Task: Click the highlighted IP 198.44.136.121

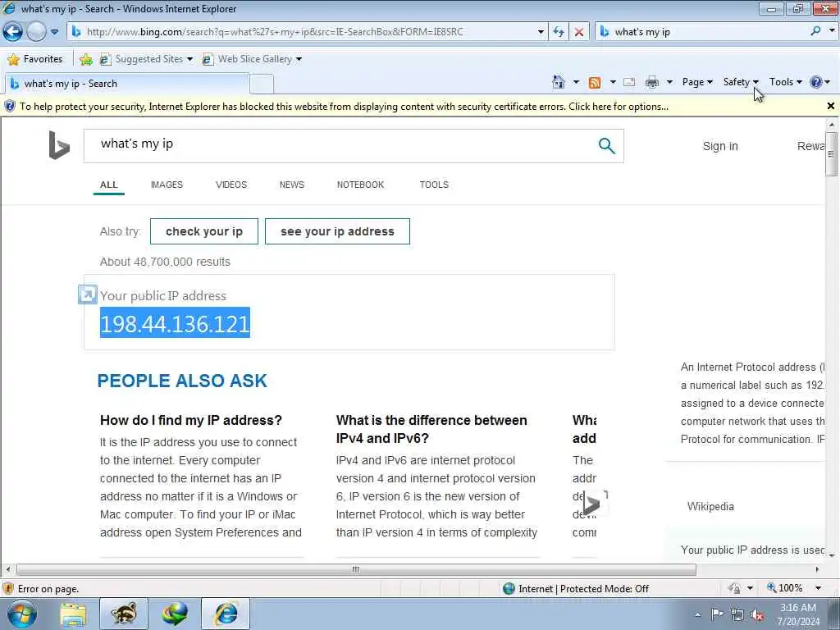Action: point(176,323)
